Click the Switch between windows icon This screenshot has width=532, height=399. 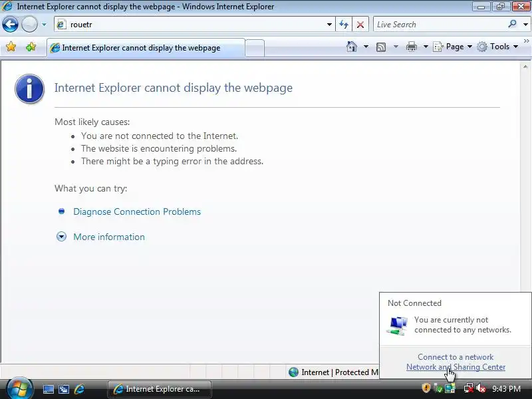coord(64,389)
